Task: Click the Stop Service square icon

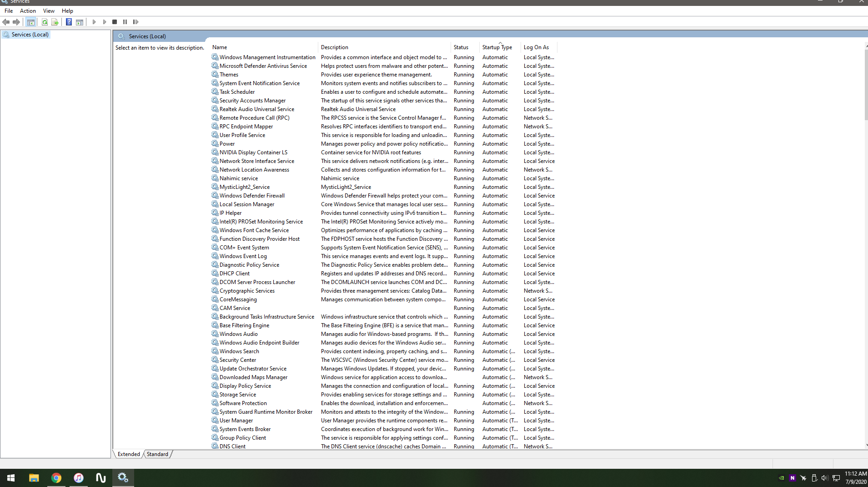Action: (x=115, y=22)
